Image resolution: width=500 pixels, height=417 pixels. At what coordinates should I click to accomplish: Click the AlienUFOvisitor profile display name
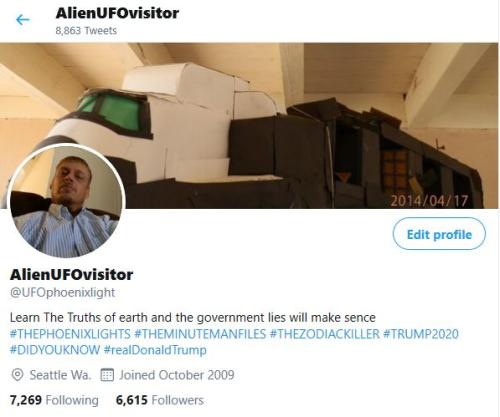coord(71,275)
